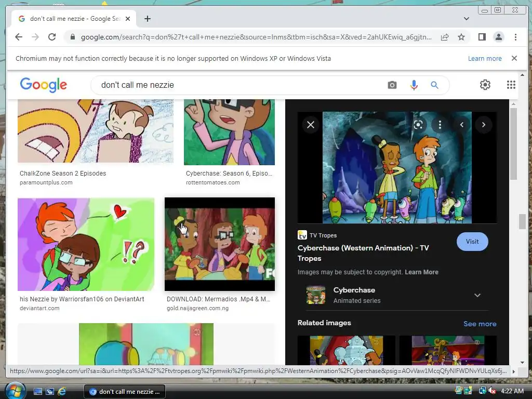The width and height of the screenshot is (532, 399).
Task: View site information via padlock icon
Action: point(72,37)
